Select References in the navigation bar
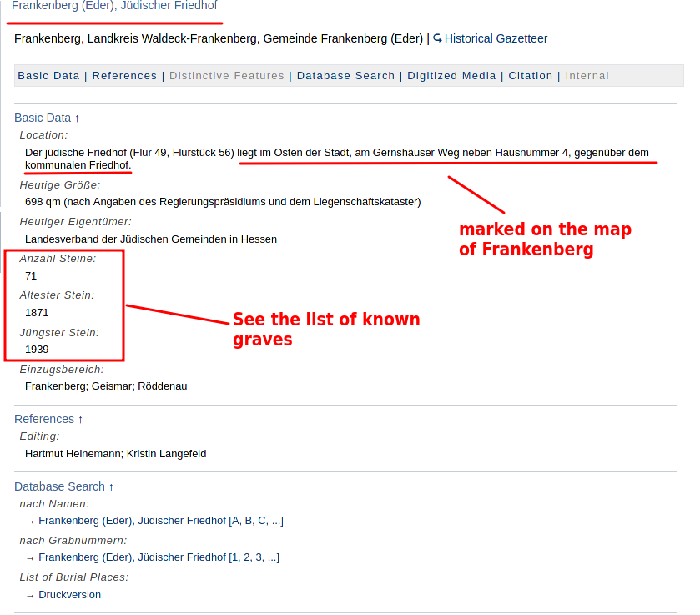Viewport: 700px width, 615px height. pyautogui.click(x=124, y=76)
